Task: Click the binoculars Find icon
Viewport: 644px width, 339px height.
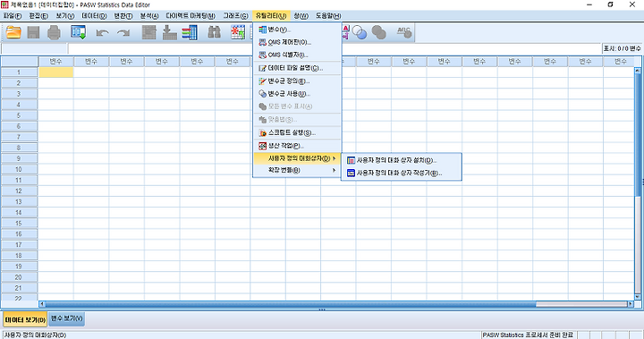Action: point(214,32)
